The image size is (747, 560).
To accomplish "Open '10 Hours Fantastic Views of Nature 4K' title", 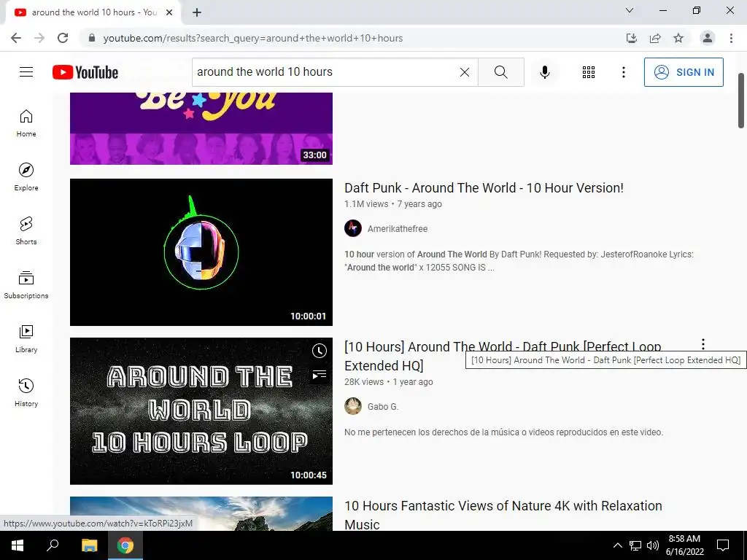I will pyautogui.click(x=503, y=514).
